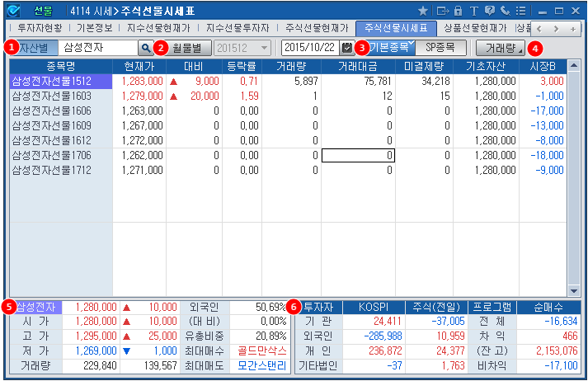Screen dimensions: 588x381
Task: Click the favorites star icon in title bar
Action: coord(423,11)
